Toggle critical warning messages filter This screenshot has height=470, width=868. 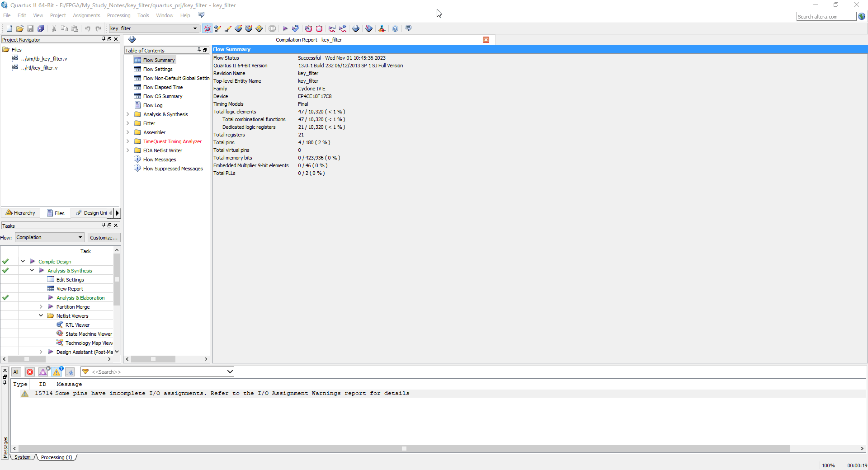point(43,372)
